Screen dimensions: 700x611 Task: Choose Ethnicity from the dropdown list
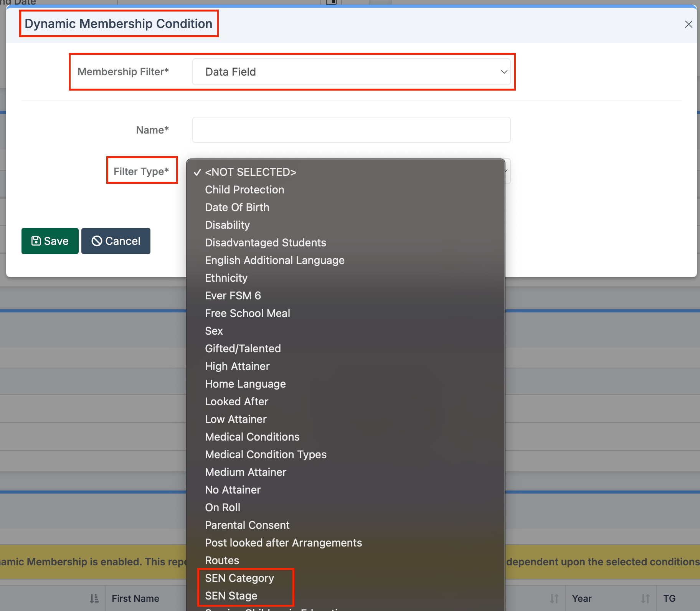point(226,278)
